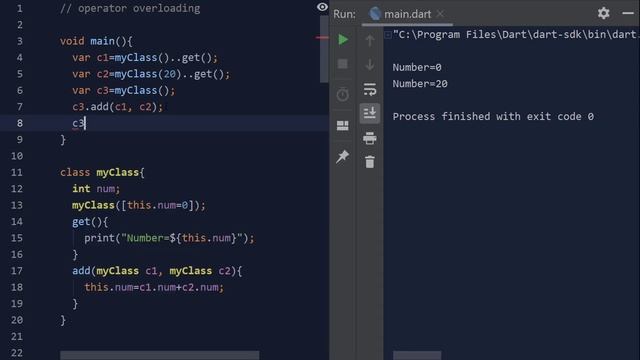This screenshot has height=360, width=640.
Task: Click "c3.add(c1, c2);" on line 7
Action: [x=118, y=107]
